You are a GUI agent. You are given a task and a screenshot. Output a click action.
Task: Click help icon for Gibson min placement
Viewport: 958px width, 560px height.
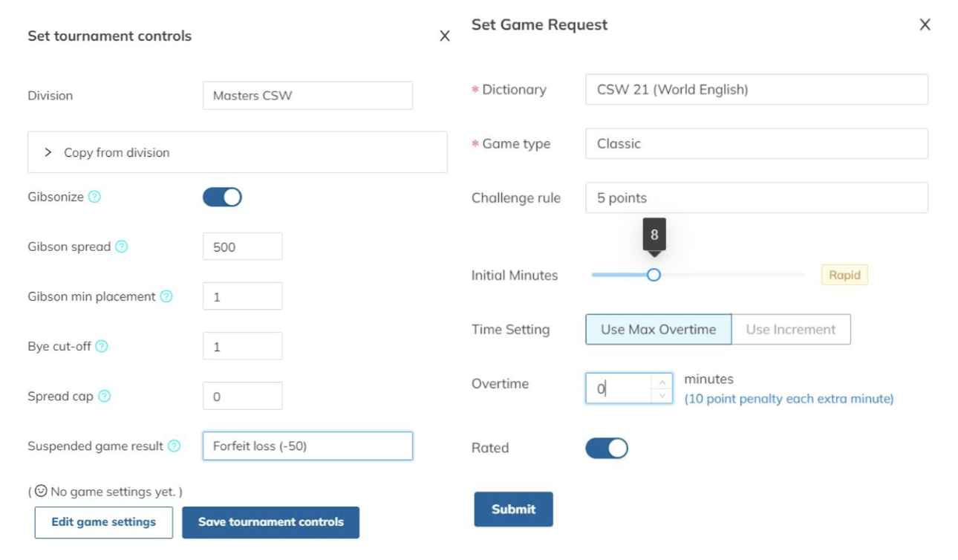click(x=166, y=296)
